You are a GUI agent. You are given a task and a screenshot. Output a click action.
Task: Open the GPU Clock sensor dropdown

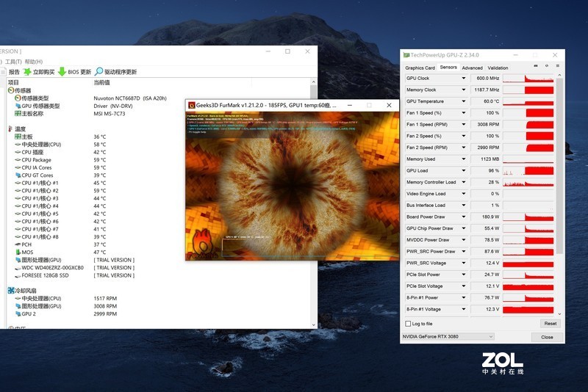coord(463,79)
